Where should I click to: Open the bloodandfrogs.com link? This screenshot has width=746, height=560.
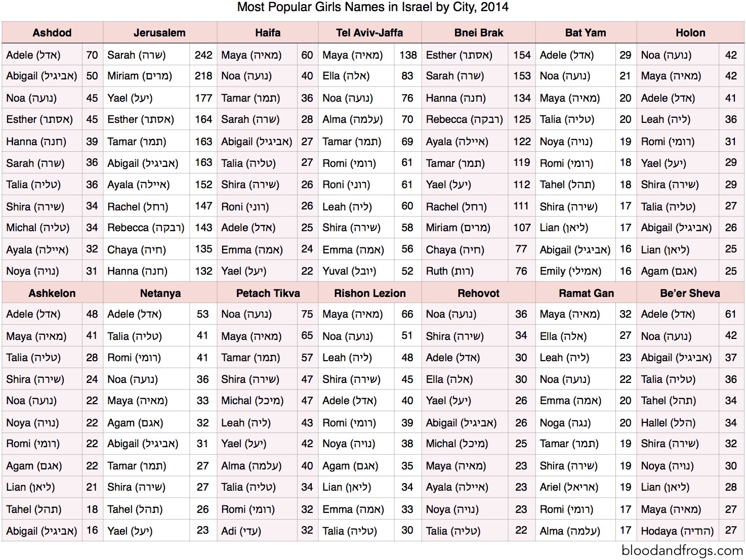click(682, 550)
